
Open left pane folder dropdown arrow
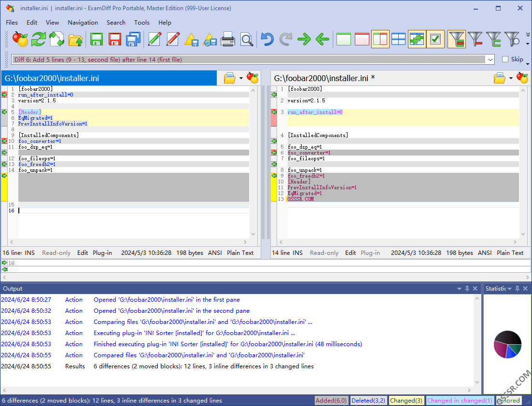click(241, 78)
